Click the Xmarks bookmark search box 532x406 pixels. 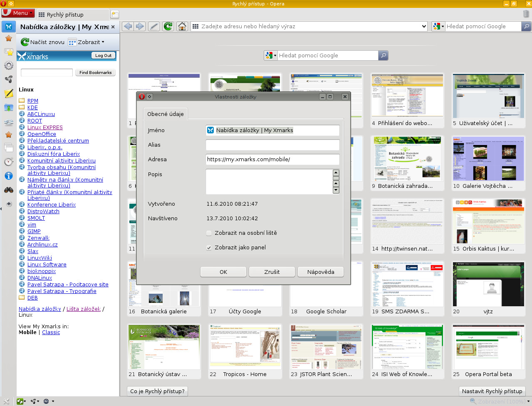coord(47,72)
